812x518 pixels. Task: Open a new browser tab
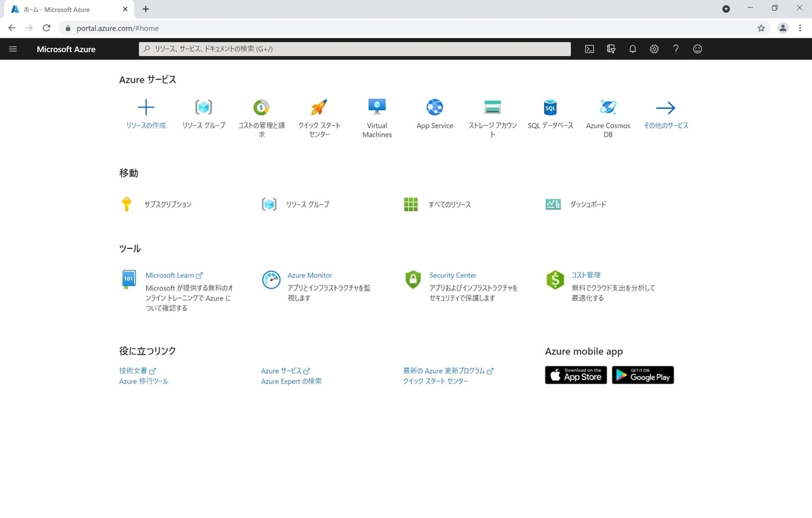pos(145,9)
